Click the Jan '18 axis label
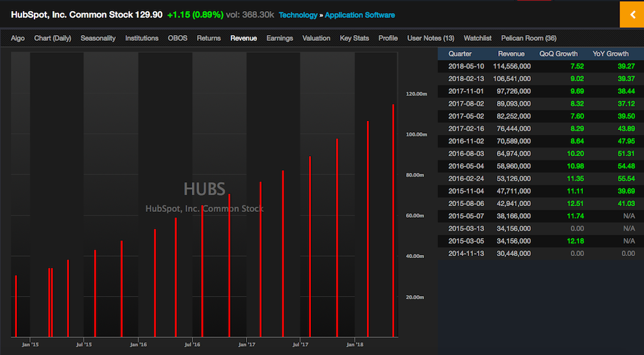Image resolution: width=644 pixels, height=355 pixels. [x=355, y=345]
